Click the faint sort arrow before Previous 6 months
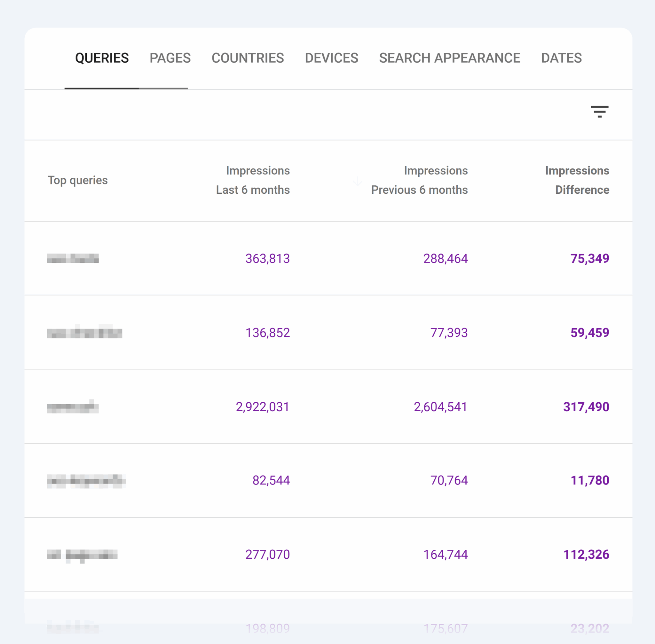 358,181
